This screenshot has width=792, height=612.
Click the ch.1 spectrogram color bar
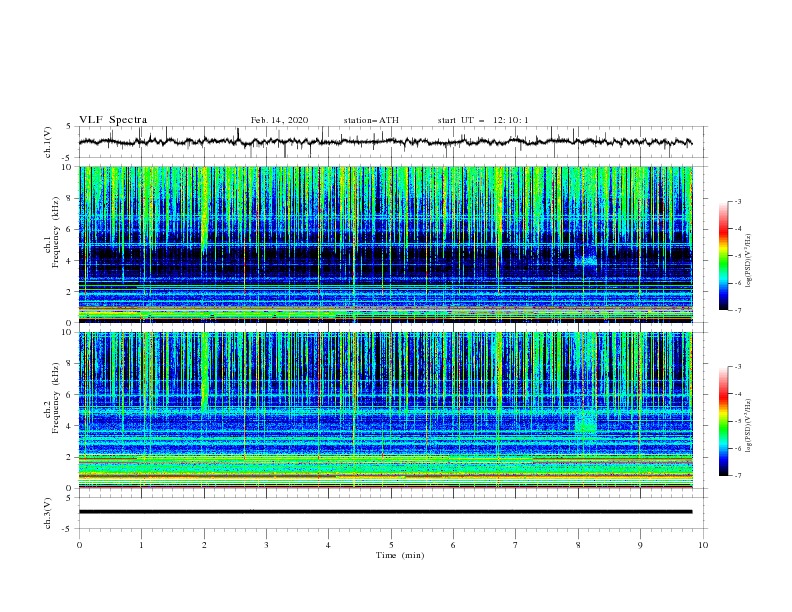pyautogui.click(x=723, y=256)
